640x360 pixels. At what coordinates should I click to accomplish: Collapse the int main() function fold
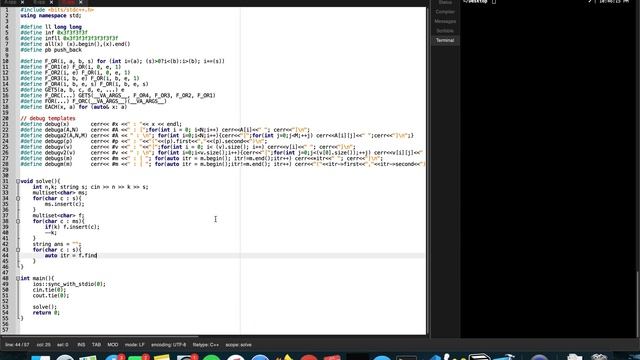(x=18, y=278)
